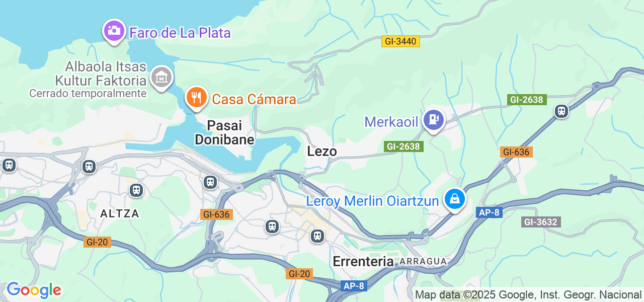
Task: Select the Lezo town label
Action: pyautogui.click(x=321, y=152)
